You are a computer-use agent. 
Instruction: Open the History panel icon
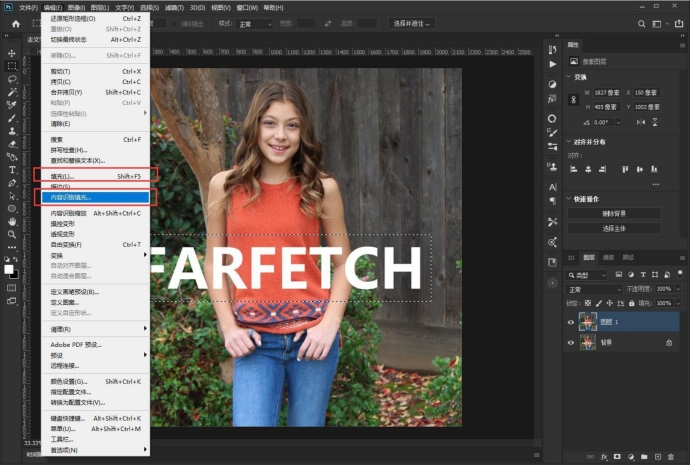pos(552,50)
